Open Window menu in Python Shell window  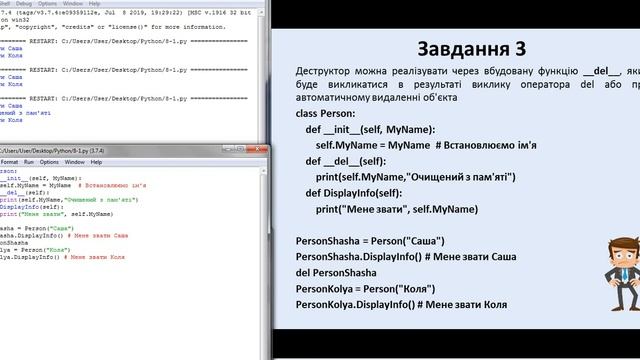tap(73, 4)
